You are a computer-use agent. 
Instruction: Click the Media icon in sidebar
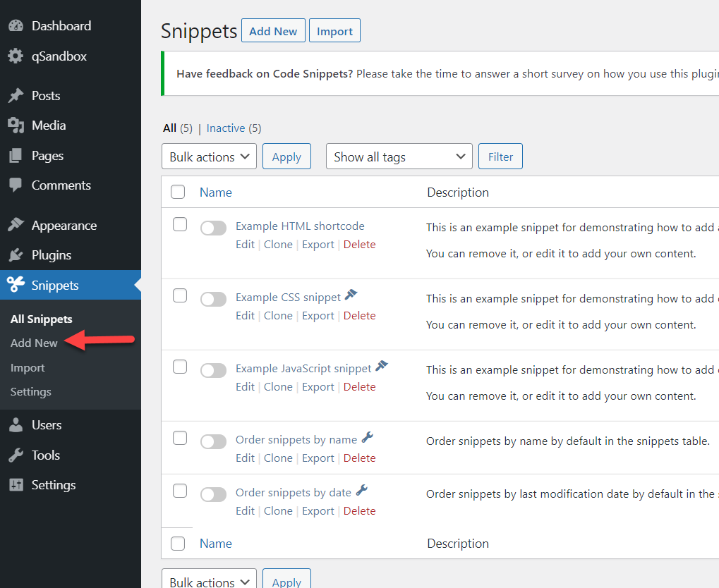[16, 125]
